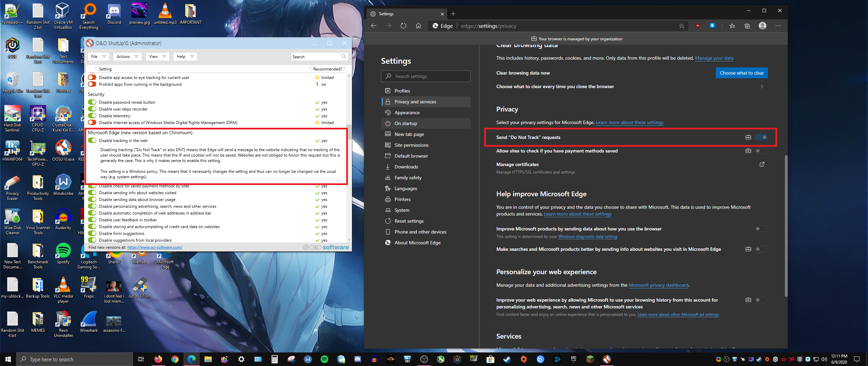
Task: Open Spotify from the taskbar
Action: point(324,359)
